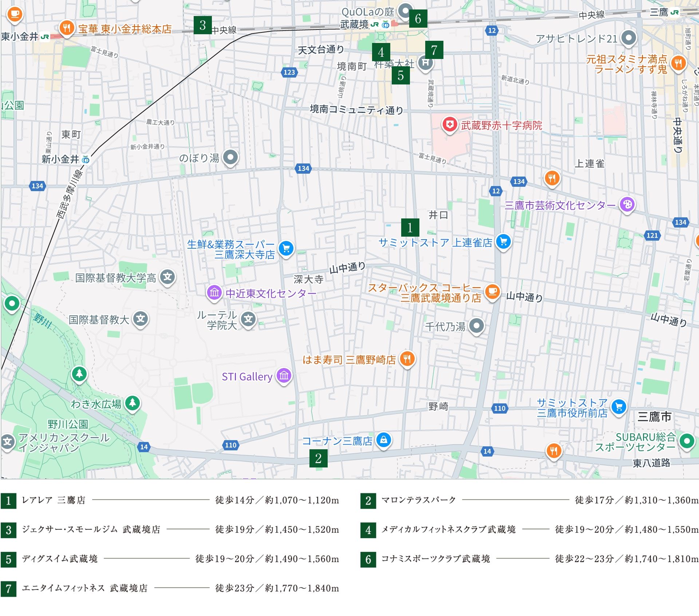Click green map marker number 1

tap(410, 228)
